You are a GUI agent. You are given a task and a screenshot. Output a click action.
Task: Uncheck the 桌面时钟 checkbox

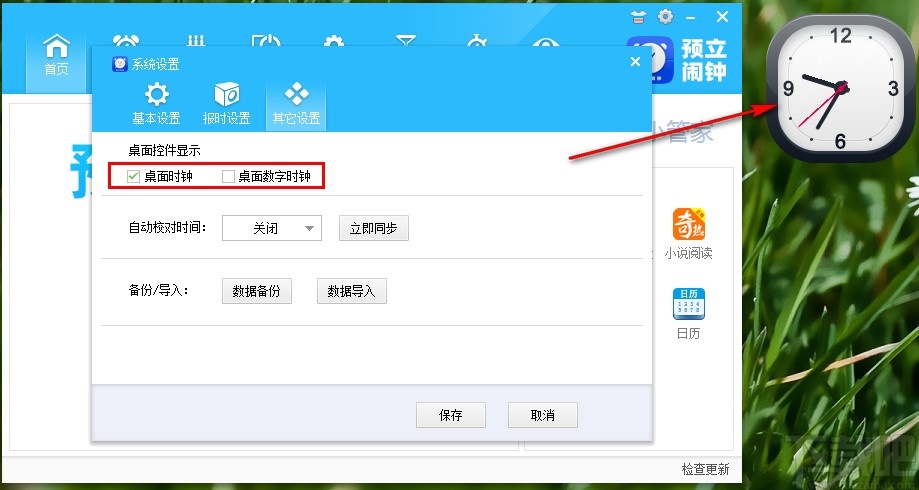coord(134,176)
